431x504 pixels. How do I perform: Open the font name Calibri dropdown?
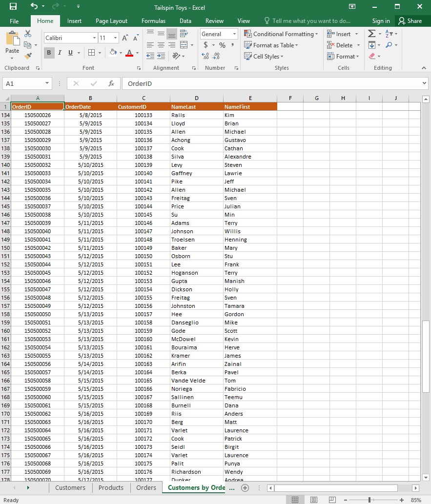tap(94, 38)
